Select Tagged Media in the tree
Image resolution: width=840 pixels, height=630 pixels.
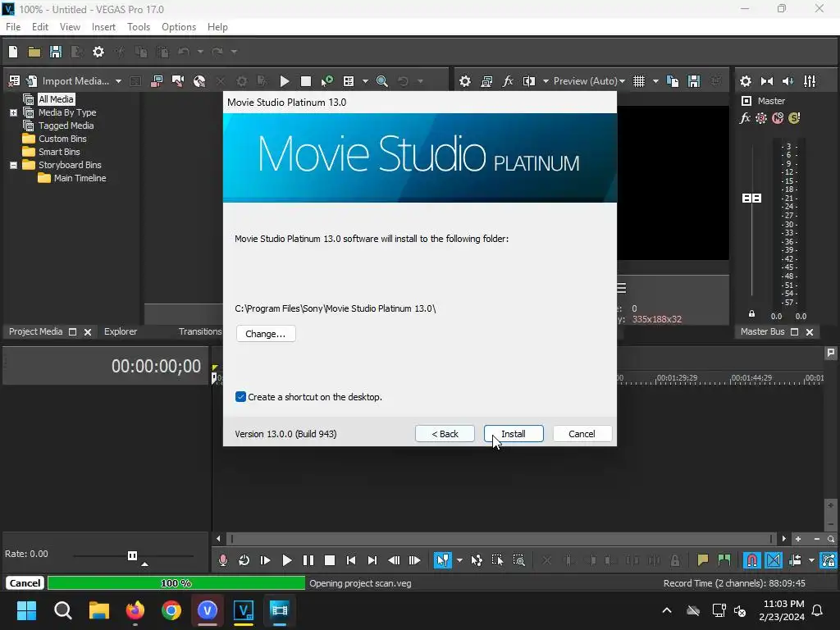66,126
